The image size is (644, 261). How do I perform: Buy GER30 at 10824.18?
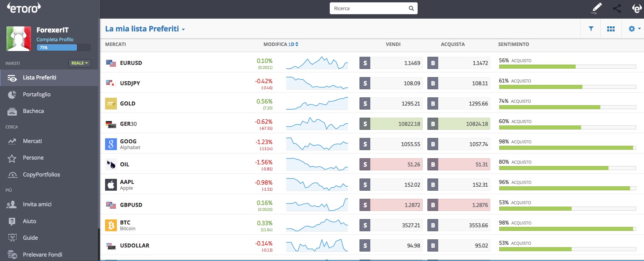pos(459,124)
